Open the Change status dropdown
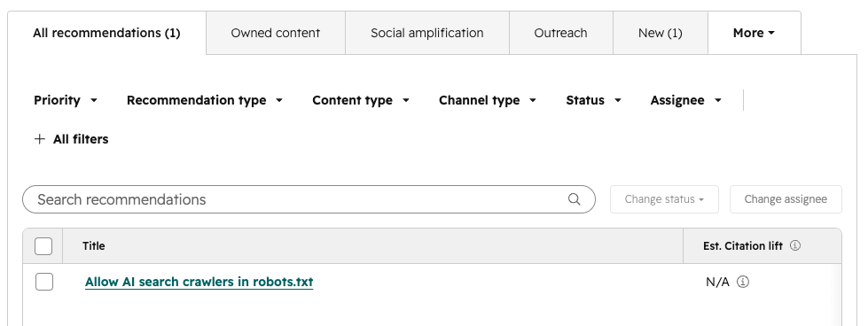Image resolution: width=868 pixels, height=326 pixels. pyautogui.click(x=664, y=199)
